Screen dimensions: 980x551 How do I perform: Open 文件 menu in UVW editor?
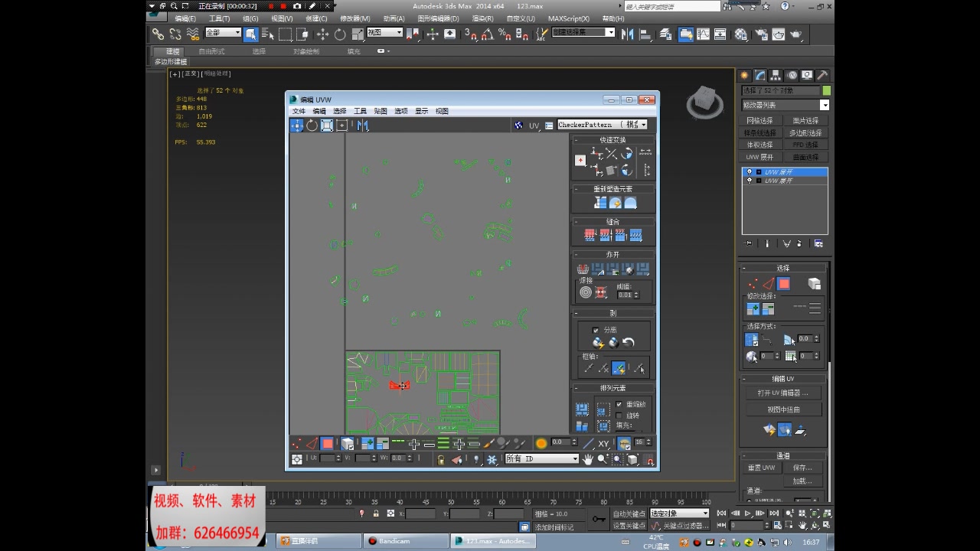tap(299, 111)
